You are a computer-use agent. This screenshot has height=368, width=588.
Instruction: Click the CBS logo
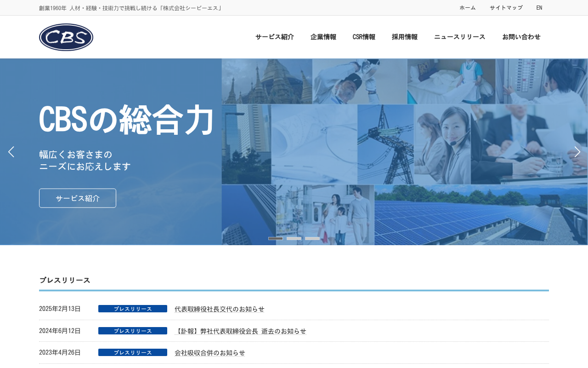(66, 37)
